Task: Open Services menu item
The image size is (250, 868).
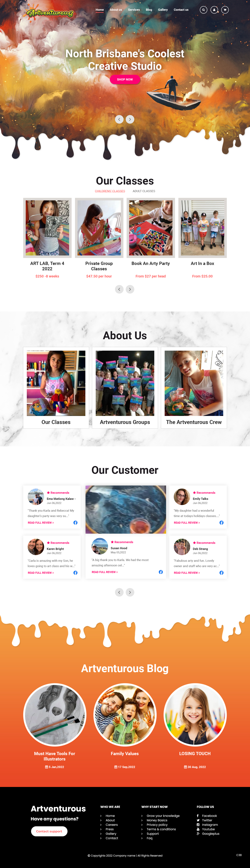Action: pos(134,10)
